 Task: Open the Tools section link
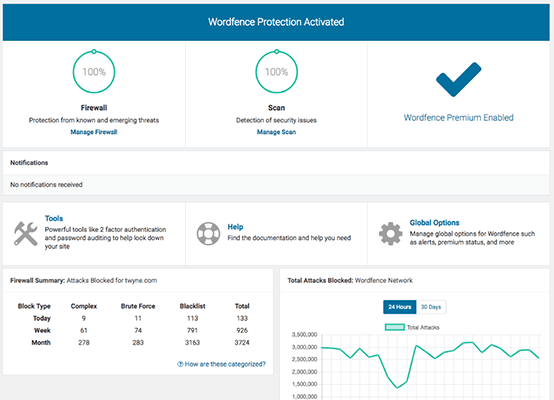coord(54,218)
